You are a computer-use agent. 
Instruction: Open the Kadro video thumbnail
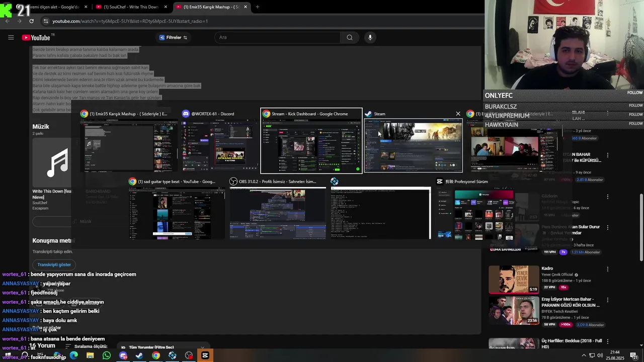coord(514,280)
